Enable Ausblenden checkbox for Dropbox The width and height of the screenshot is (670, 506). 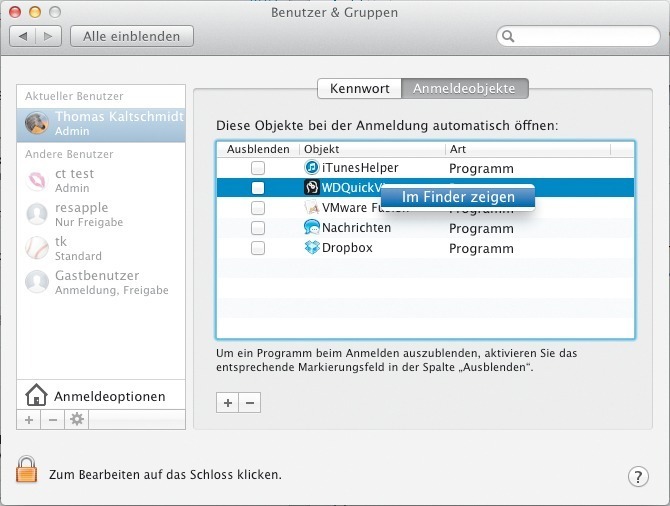click(258, 248)
